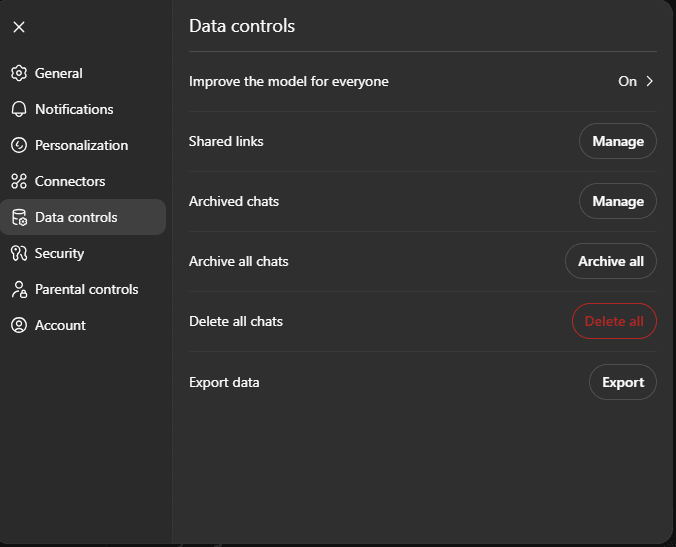Open the Improve the model for everyone setting

289,81
